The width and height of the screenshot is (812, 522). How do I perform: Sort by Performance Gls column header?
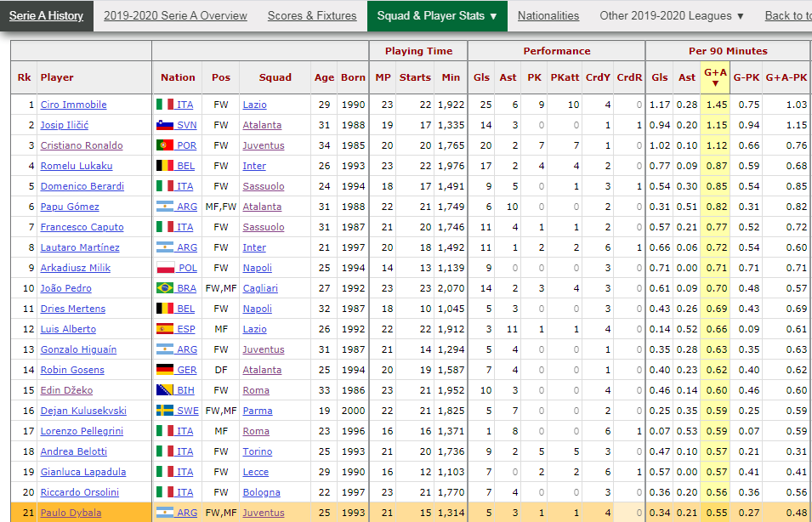[x=481, y=77]
